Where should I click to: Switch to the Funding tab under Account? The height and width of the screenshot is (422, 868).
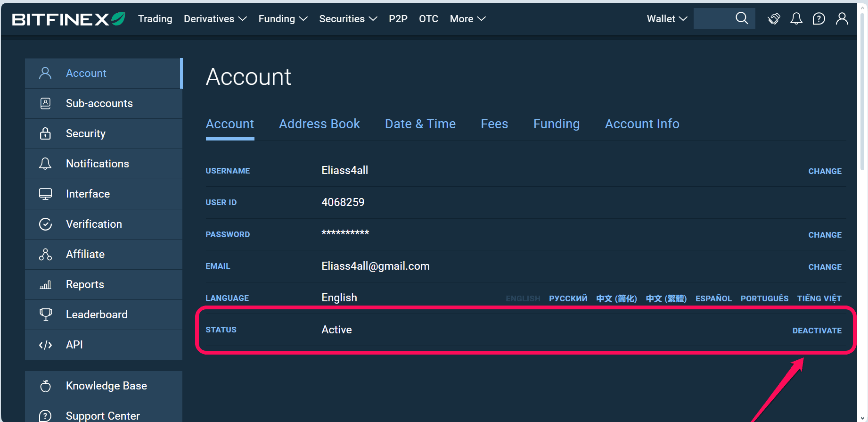pyautogui.click(x=557, y=124)
